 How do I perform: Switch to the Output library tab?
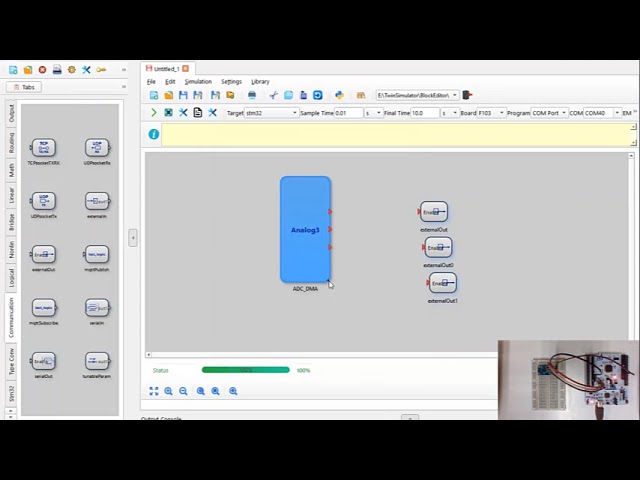click(x=11, y=113)
